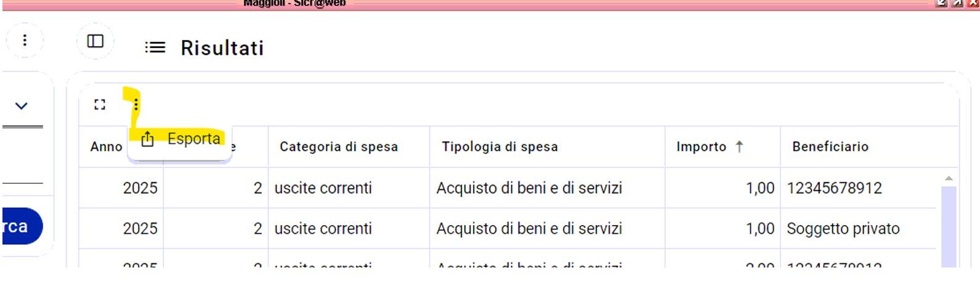Click the first row's 2025 year cell

140,188
